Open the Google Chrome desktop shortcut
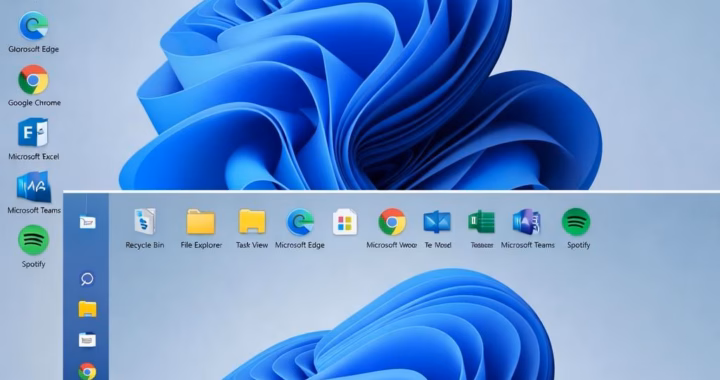 [33, 80]
